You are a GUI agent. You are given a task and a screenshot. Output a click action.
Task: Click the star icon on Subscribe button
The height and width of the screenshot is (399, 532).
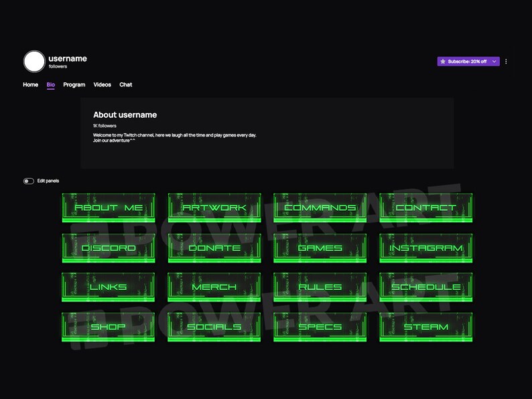pos(443,62)
